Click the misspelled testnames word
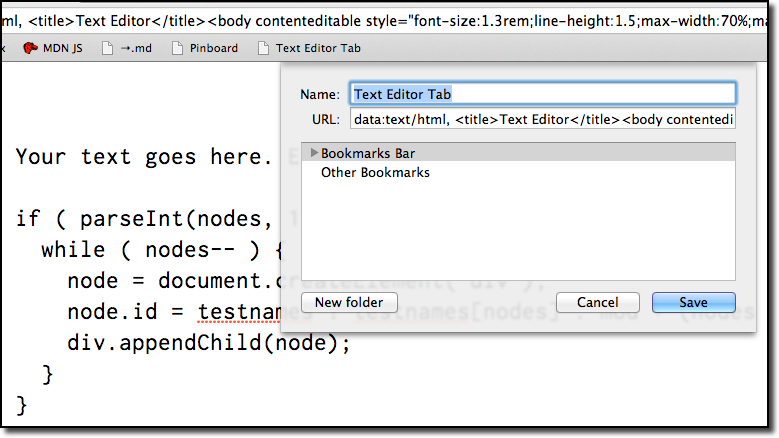This screenshot has width=779, height=438. coord(239,313)
